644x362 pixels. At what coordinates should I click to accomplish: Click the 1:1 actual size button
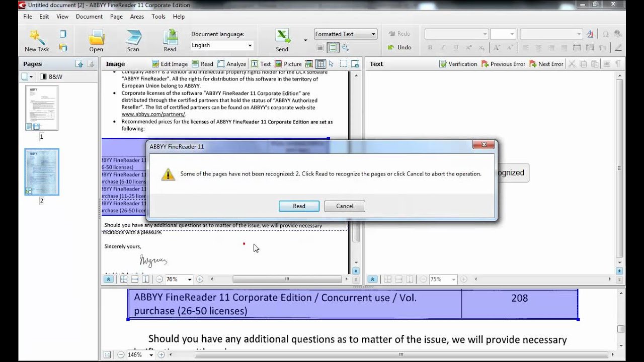(107, 354)
